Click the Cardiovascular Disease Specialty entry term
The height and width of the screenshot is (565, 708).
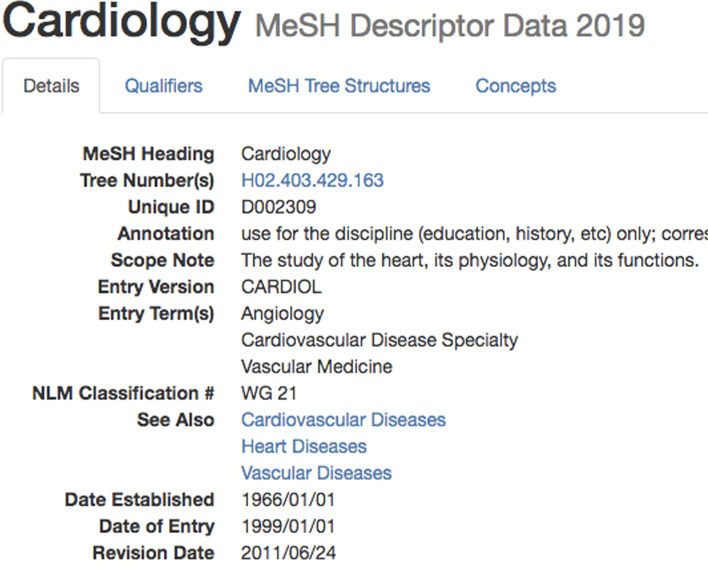click(380, 340)
